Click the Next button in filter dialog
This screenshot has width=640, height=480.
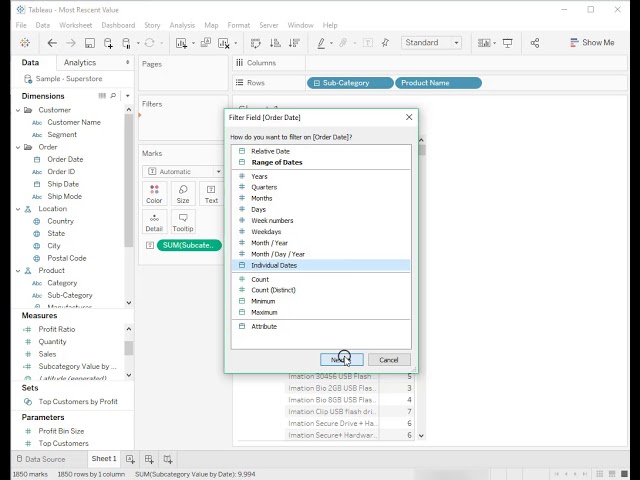click(x=342, y=360)
